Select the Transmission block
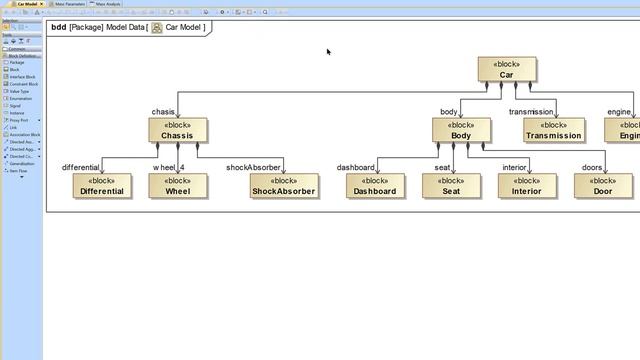The image size is (640, 360). [x=554, y=130]
